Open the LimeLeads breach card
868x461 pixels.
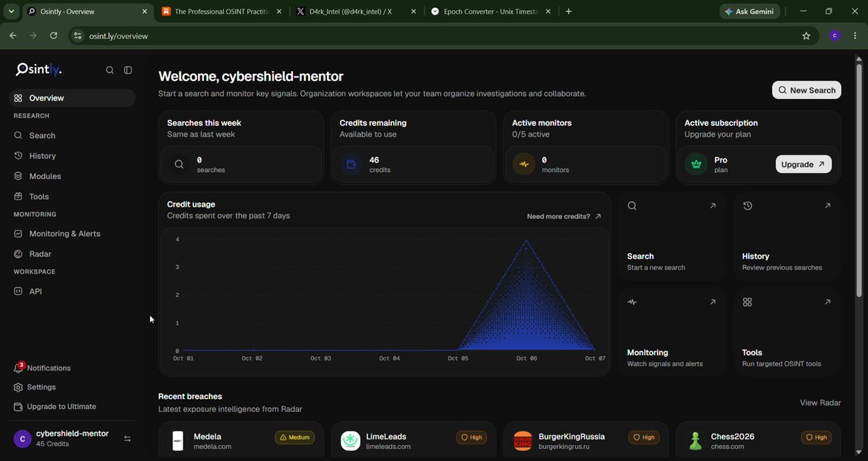[x=414, y=441]
